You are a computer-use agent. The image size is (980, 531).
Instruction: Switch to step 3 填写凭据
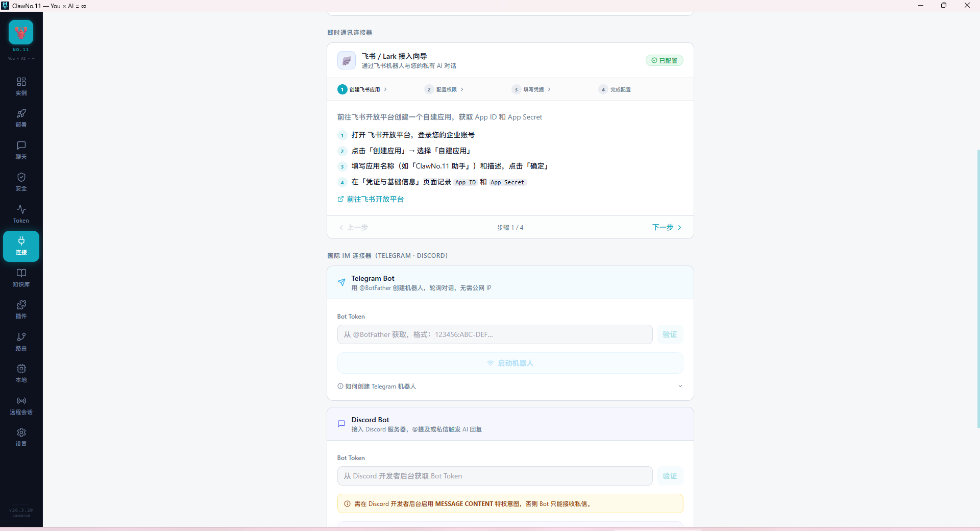tap(531, 89)
